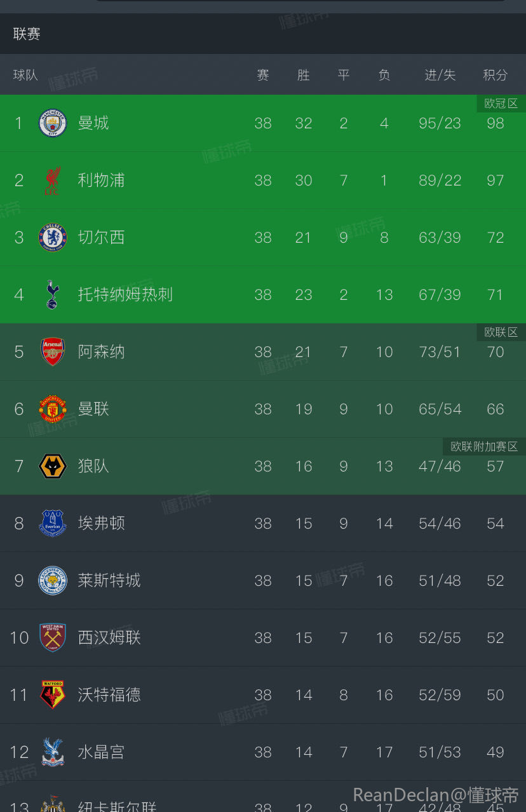Tap the Manchester United badge
Viewport: 526px width, 812px height.
pyautogui.click(x=53, y=409)
